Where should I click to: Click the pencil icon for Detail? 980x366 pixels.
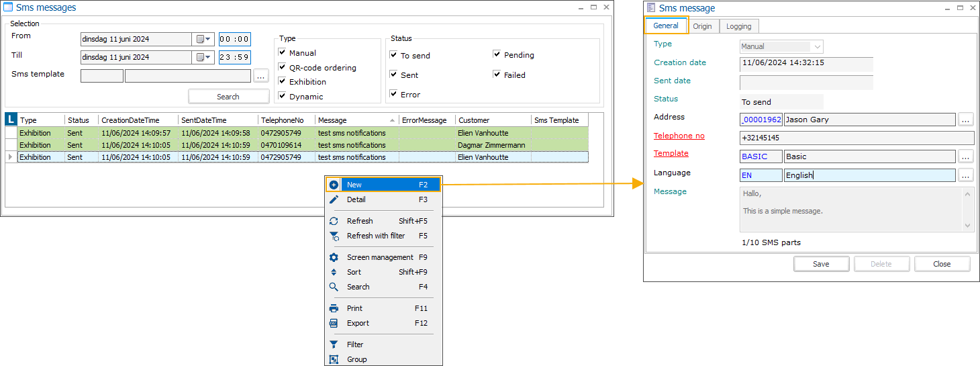(334, 199)
